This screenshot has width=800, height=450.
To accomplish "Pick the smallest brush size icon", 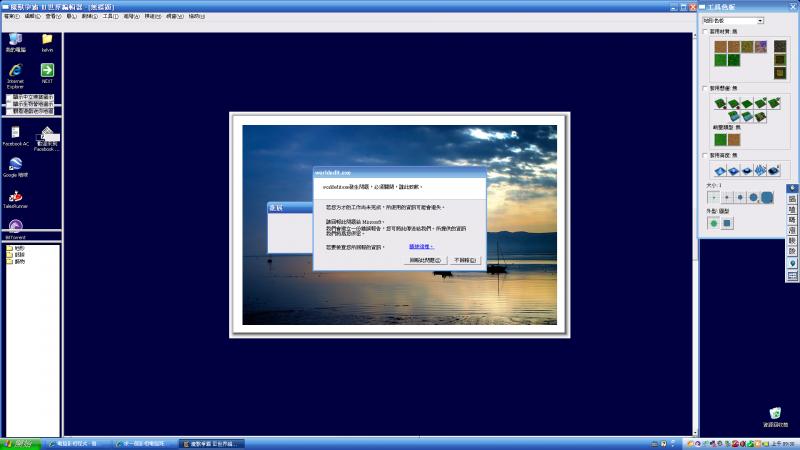I will pyautogui.click(x=714, y=197).
